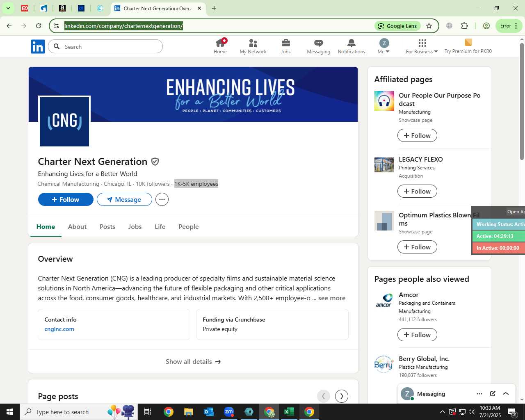Viewport: 525px width, 420px height.
Task: Expand For Business apps grid menu
Action: tap(422, 46)
